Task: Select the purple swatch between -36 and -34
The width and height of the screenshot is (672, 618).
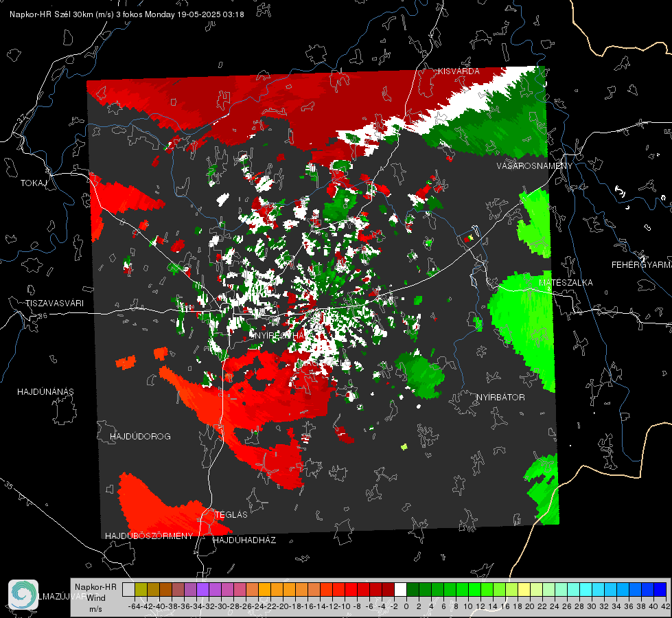Action: 190,590
